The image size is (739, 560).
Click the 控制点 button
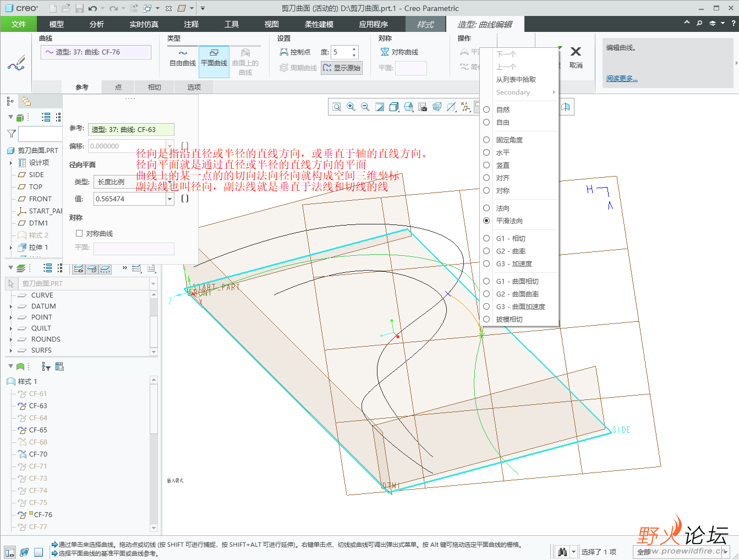[x=295, y=52]
